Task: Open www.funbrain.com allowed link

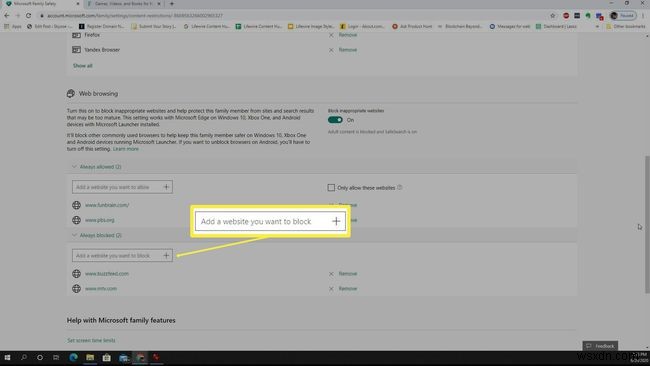Action: pyautogui.click(x=107, y=205)
